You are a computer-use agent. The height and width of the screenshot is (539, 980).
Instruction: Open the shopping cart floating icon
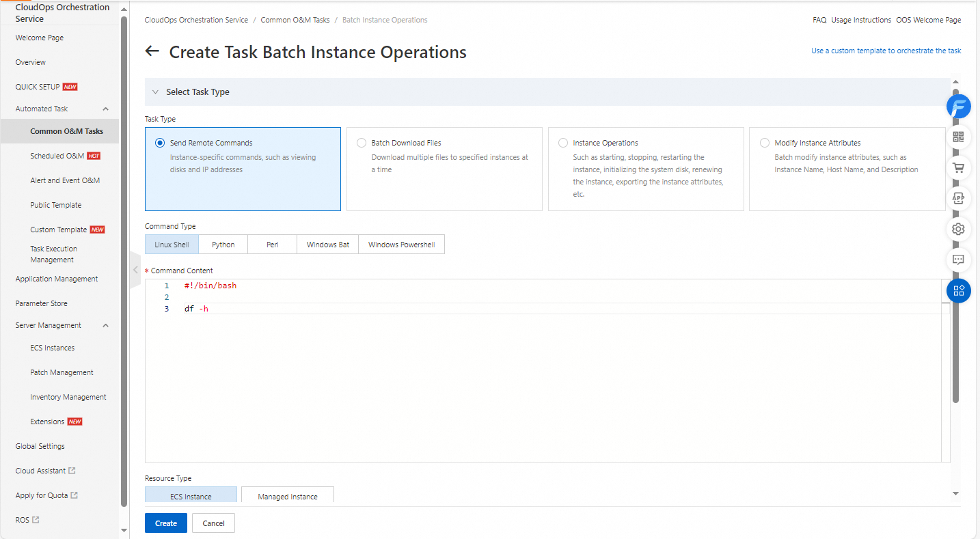click(x=958, y=167)
